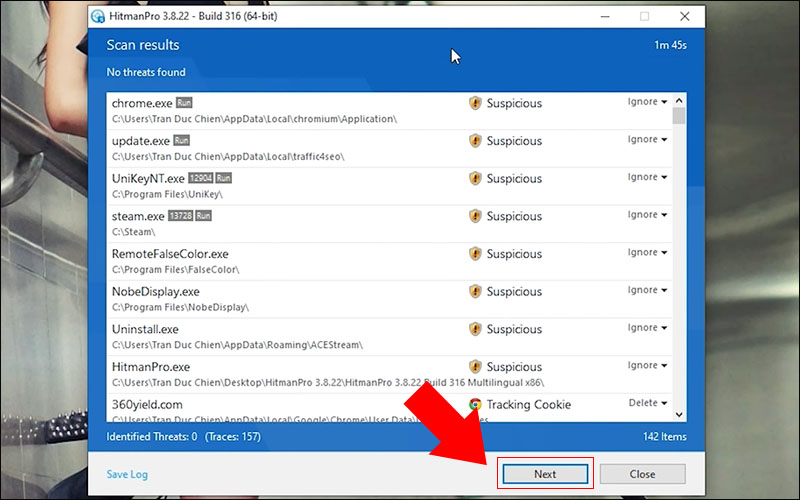Image resolution: width=800 pixels, height=500 pixels.
Task: Open the Ignore dropdown for update.exe
Action: point(647,140)
